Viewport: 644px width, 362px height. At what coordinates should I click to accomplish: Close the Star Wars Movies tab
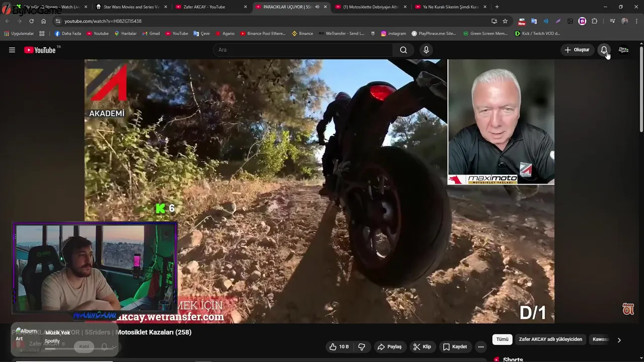[166, 7]
